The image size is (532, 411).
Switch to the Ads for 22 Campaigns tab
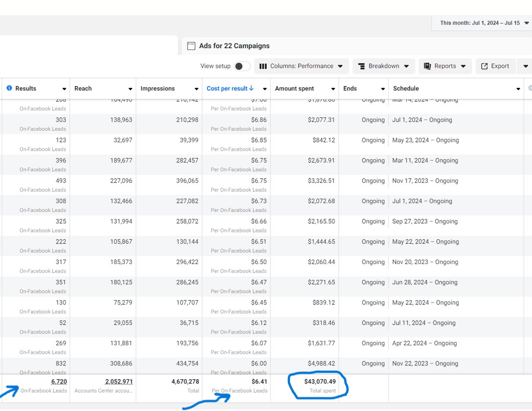point(234,46)
